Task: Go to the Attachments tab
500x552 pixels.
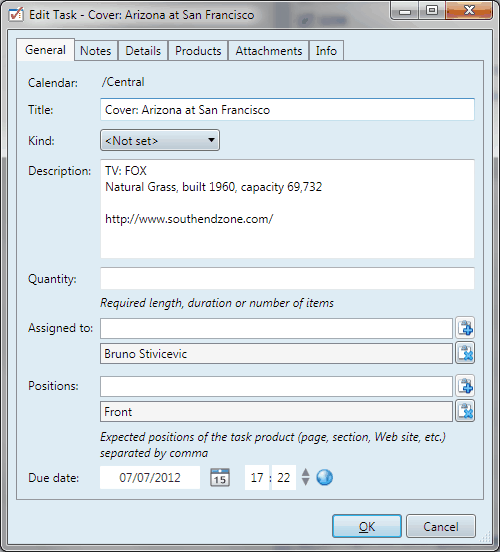Action: (269, 51)
